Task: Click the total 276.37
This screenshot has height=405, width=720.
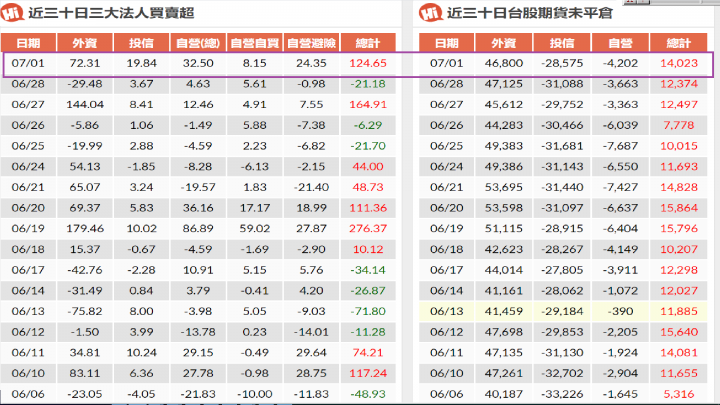Action: (x=368, y=228)
